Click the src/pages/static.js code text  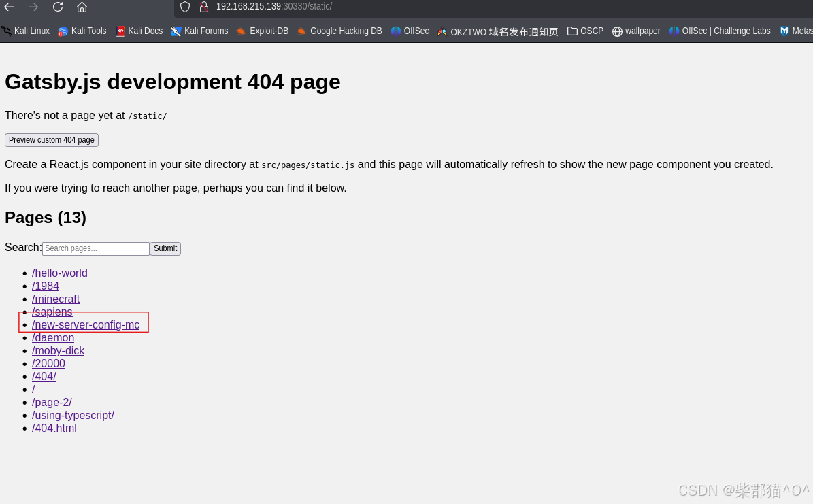tap(308, 165)
